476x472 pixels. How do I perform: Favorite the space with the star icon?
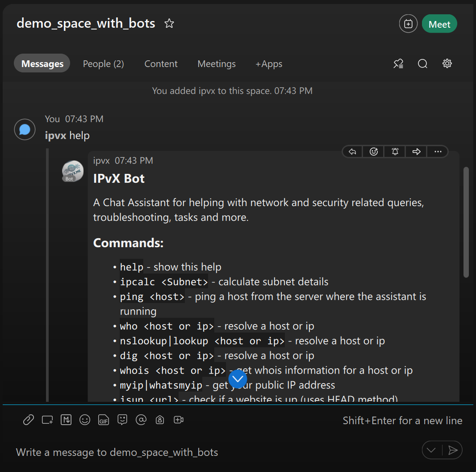pos(169,24)
